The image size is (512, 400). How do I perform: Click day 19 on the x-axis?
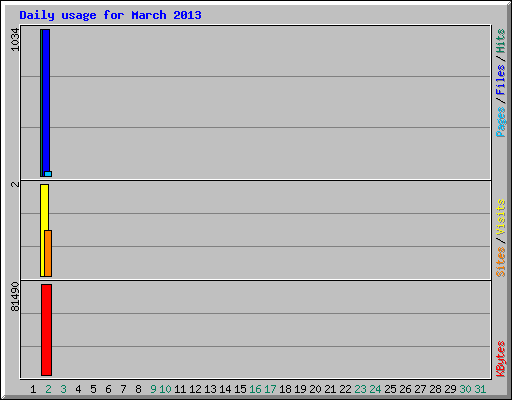300,389
